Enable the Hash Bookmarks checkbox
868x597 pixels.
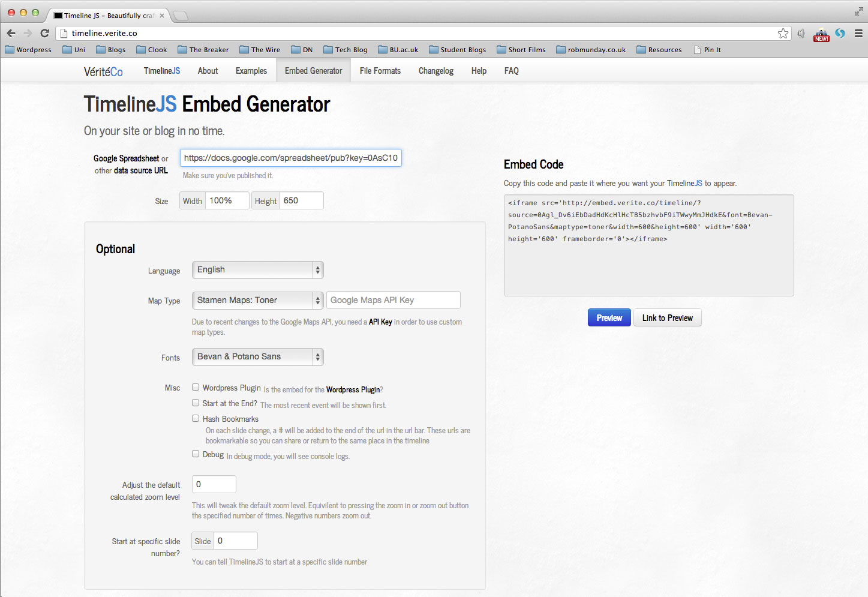click(196, 418)
